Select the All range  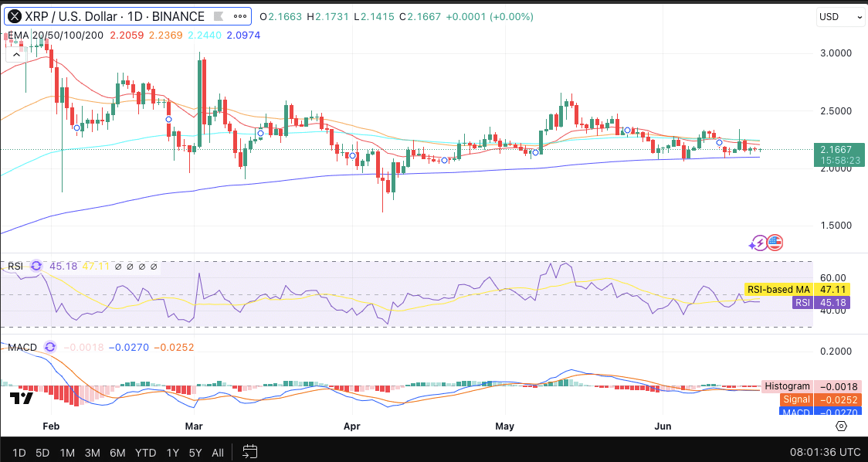(218, 453)
